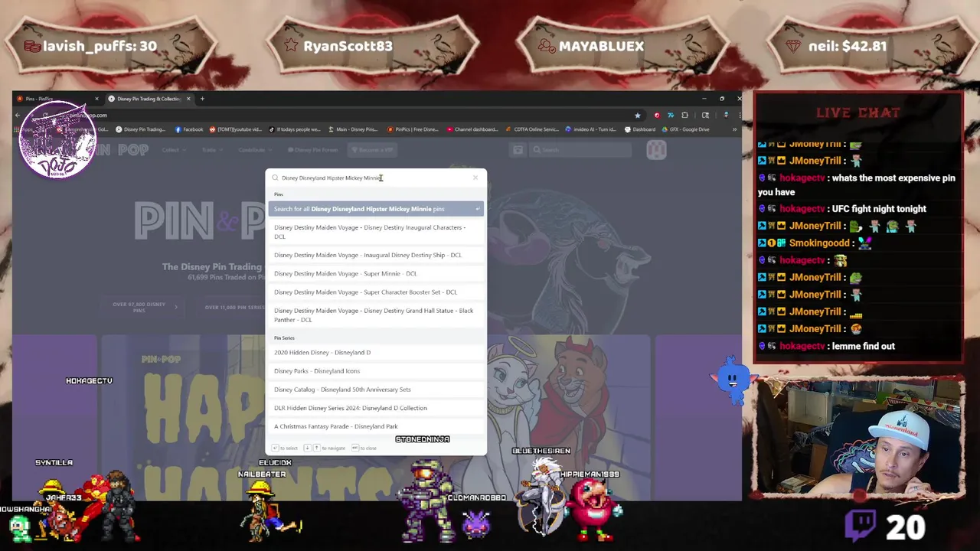
Task: Open the CDTFA Online Services bookmark
Action: coord(531,129)
